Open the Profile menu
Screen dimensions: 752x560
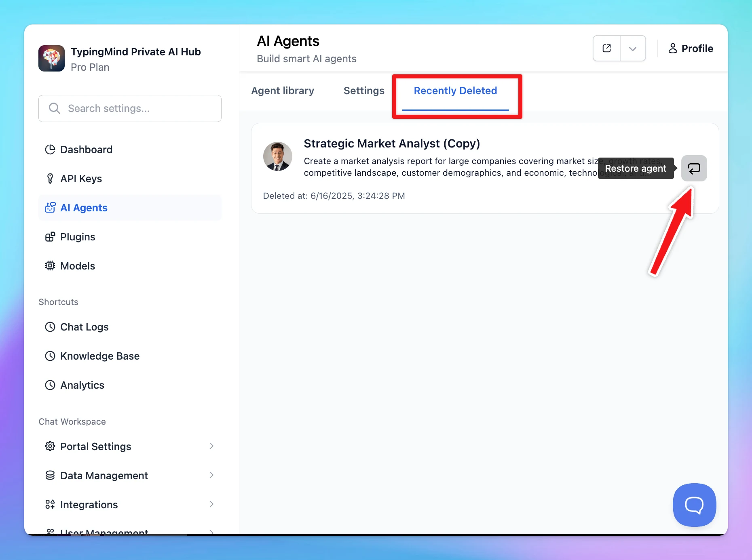(691, 48)
